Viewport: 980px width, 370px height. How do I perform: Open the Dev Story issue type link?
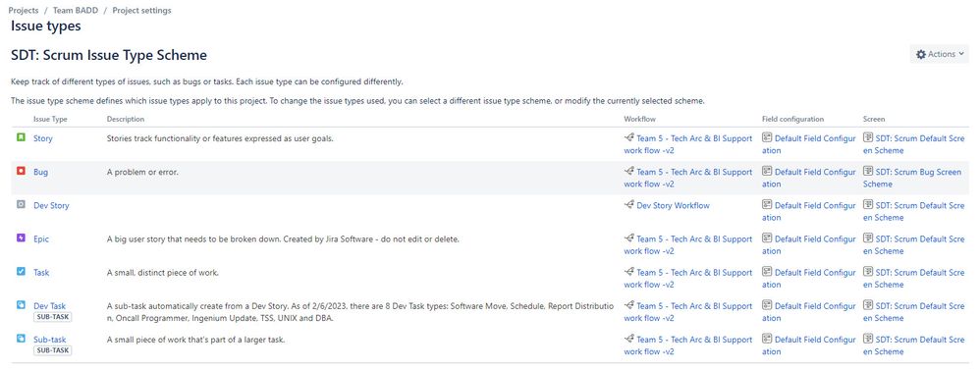51,205
